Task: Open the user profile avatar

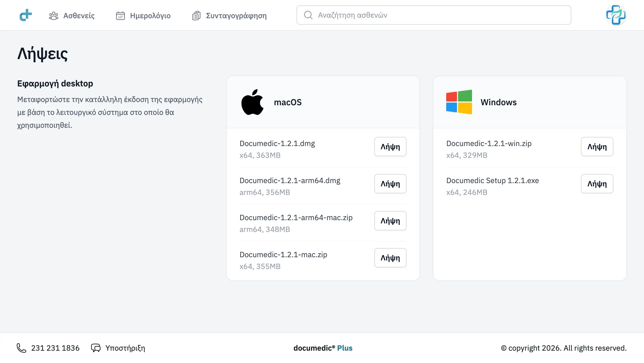Action: (616, 15)
